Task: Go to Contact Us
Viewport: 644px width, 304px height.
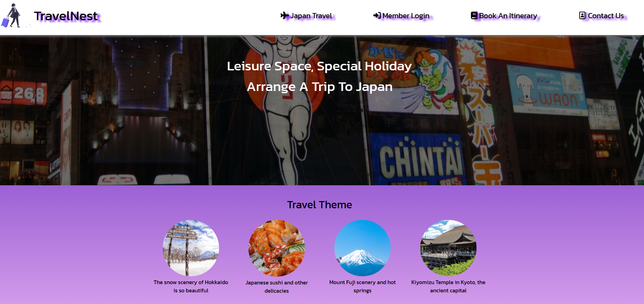Action: click(x=601, y=16)
